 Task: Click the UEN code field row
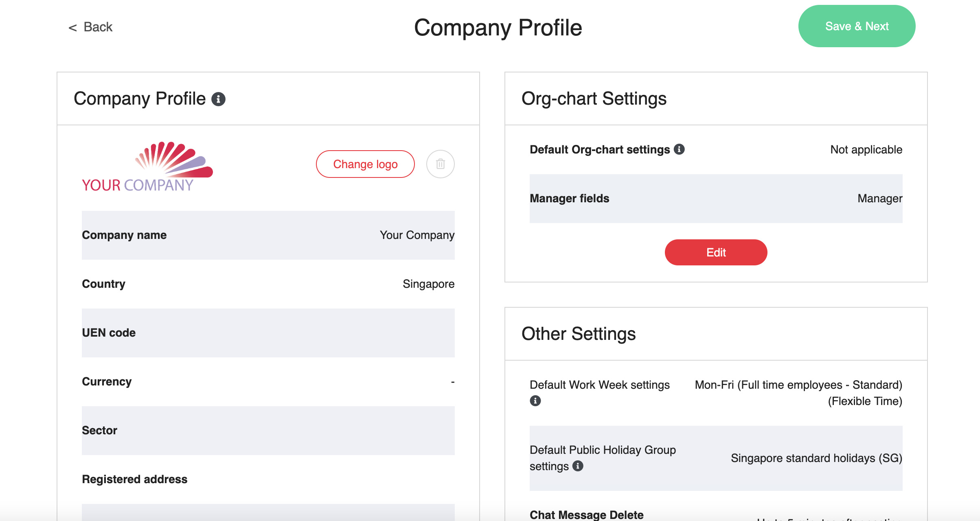click(268, 333)
